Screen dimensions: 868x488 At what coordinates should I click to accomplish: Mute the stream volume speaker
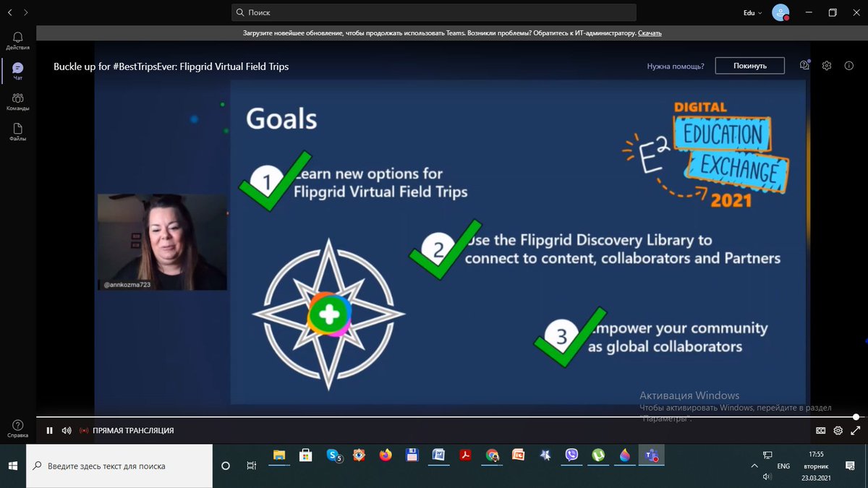[67, 430]
